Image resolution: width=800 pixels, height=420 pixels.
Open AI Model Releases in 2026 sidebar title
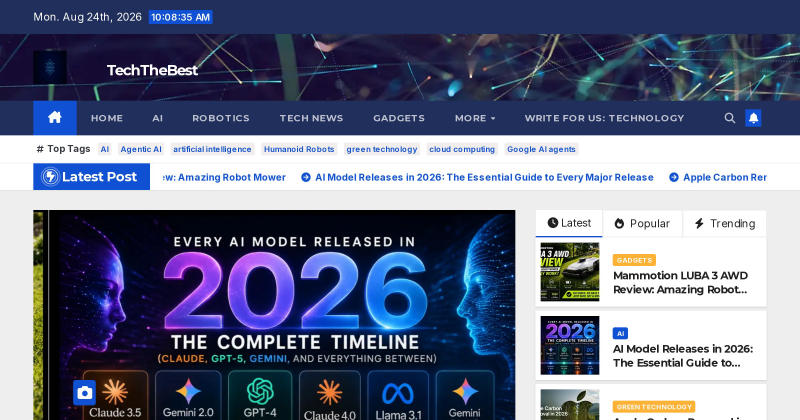[683, 356]
